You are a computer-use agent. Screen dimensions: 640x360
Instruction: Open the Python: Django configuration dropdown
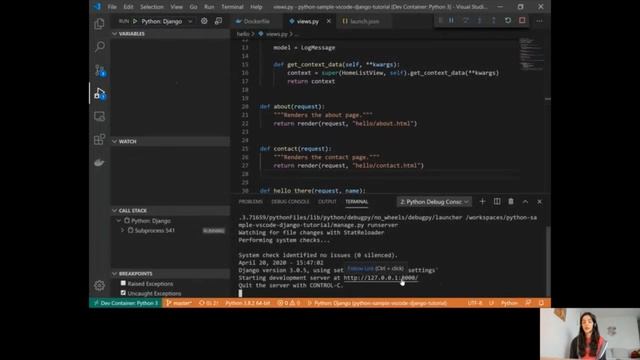point(167,21)
